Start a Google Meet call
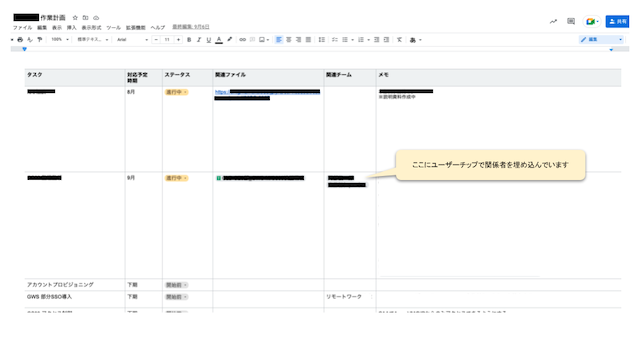Viewport: 640px width, 360px height. point(592,21)
